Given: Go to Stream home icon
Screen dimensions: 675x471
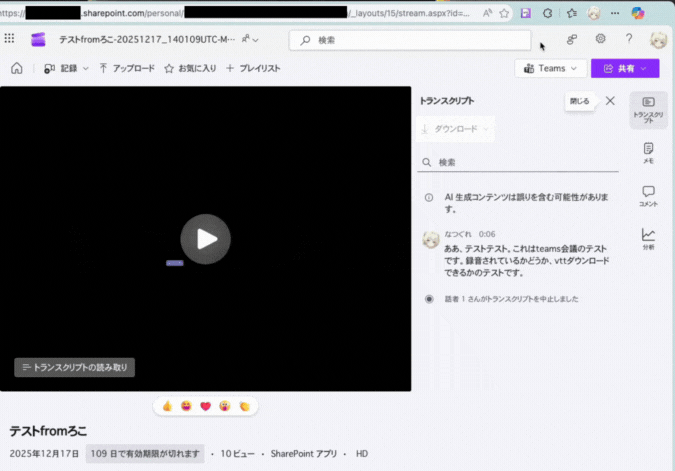Looking at the screenshot, I should (16, 68).
